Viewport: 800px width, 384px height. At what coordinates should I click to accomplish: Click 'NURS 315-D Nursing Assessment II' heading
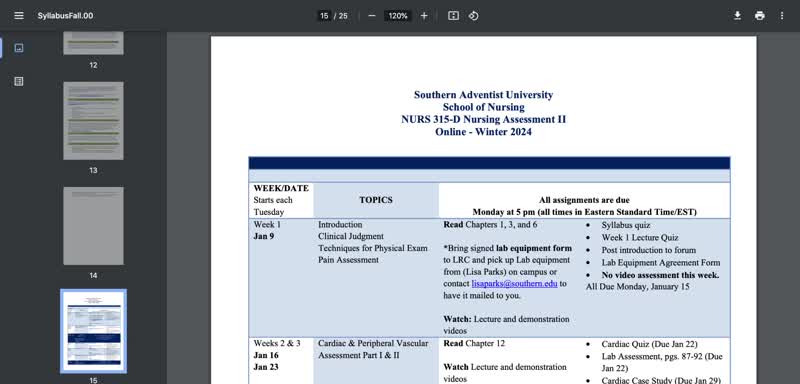pos(483,120)
